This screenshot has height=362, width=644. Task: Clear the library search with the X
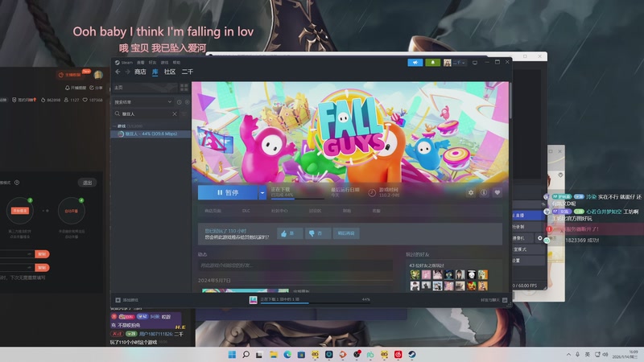(x=175, y=113)
